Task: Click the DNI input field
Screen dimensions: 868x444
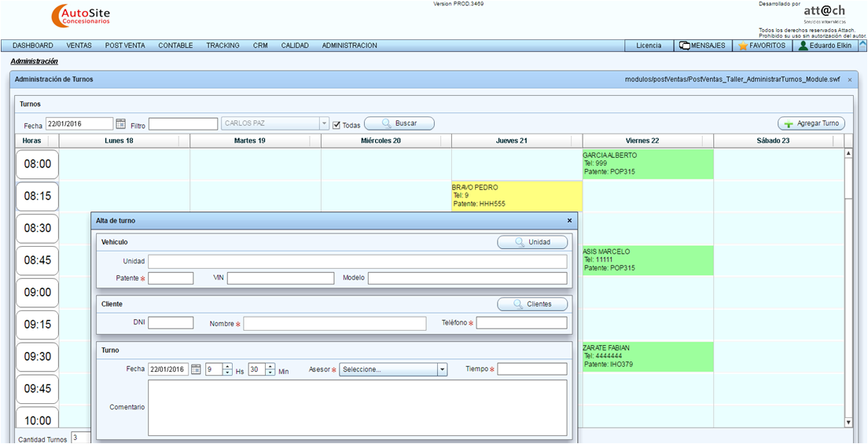Action: (171, 323)
